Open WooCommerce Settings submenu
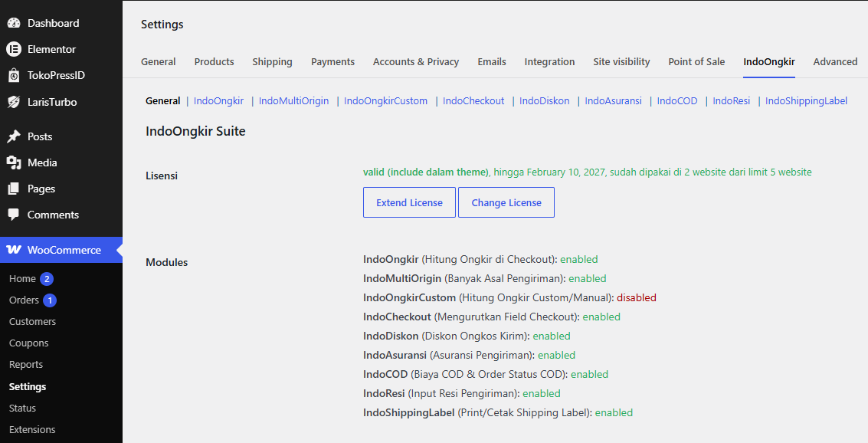This screenshot has height=443, width=868. [28, 386]
